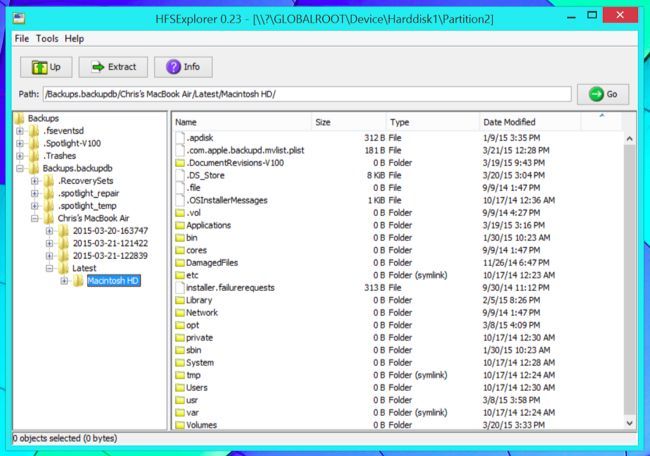Viewport: 650px width, 456px height.
Task: Click the bin folder icon
Action: (179, 238)
